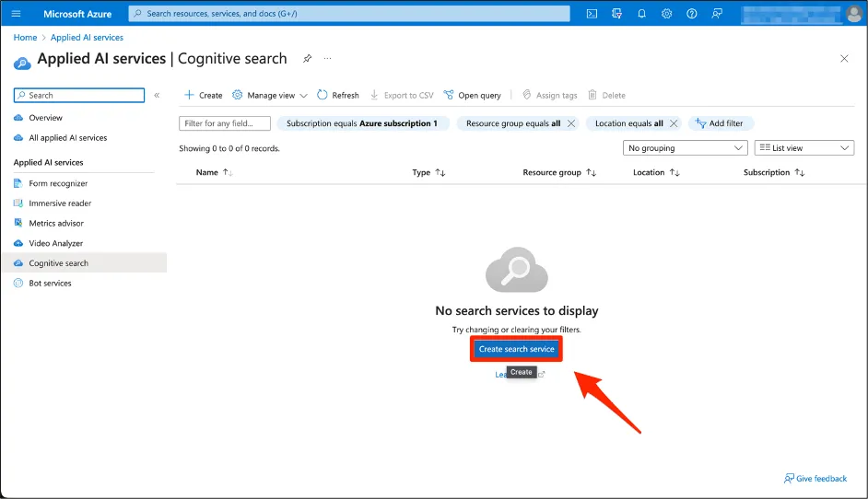Sort by Subscription column
Viewport: 868px width, 499px height.
click(774, 172)
